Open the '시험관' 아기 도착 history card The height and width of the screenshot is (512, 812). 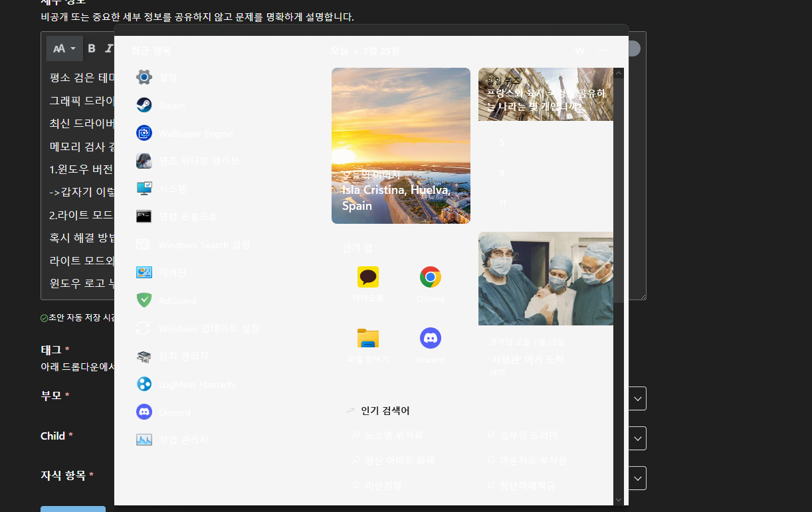click(546, 305)
